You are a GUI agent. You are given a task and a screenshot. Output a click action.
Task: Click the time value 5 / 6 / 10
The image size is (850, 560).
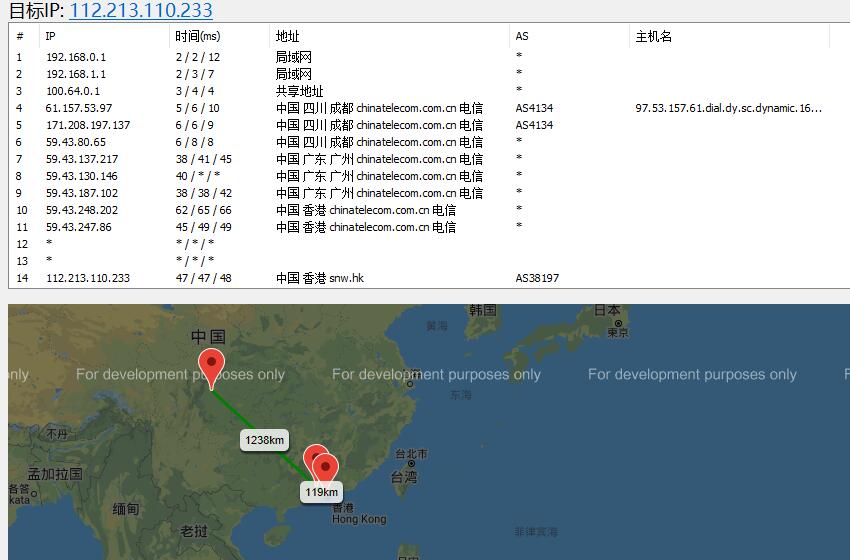(x=198, y=108)
